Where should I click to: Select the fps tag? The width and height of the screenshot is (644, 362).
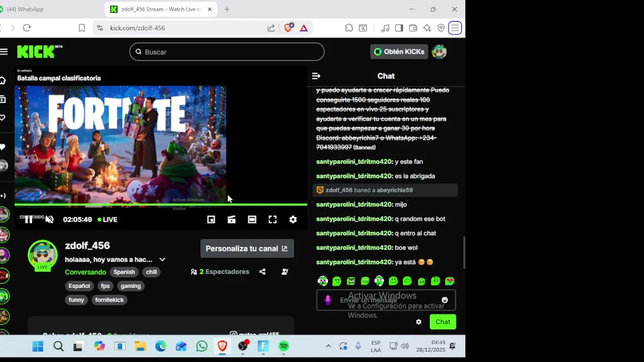[x=105, y=286]
